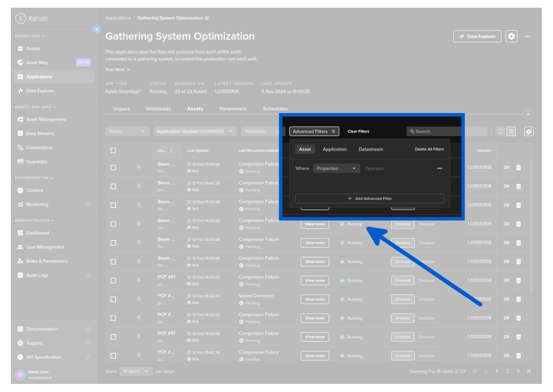The height and width of the screenshot is (392, 553).
Task: Click Clear Filters link
Action: point(358,132)
